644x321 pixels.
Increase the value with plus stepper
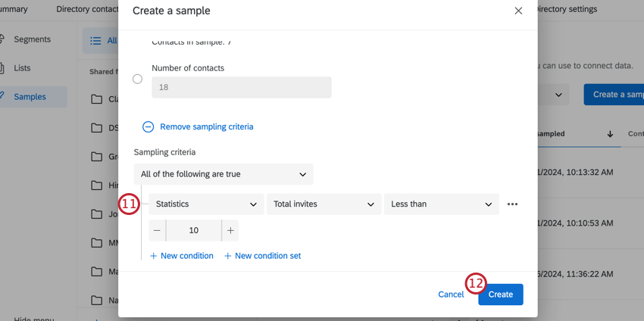(230, 231)
